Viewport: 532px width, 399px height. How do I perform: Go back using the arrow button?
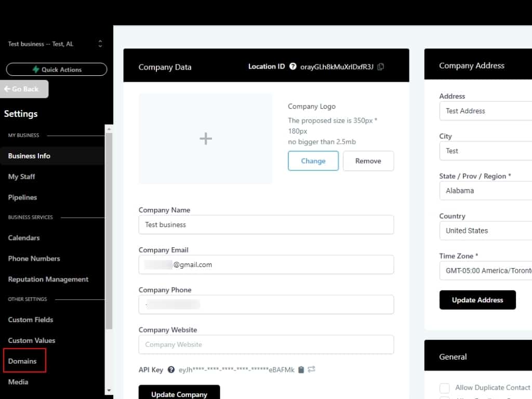tap(24, 89)
